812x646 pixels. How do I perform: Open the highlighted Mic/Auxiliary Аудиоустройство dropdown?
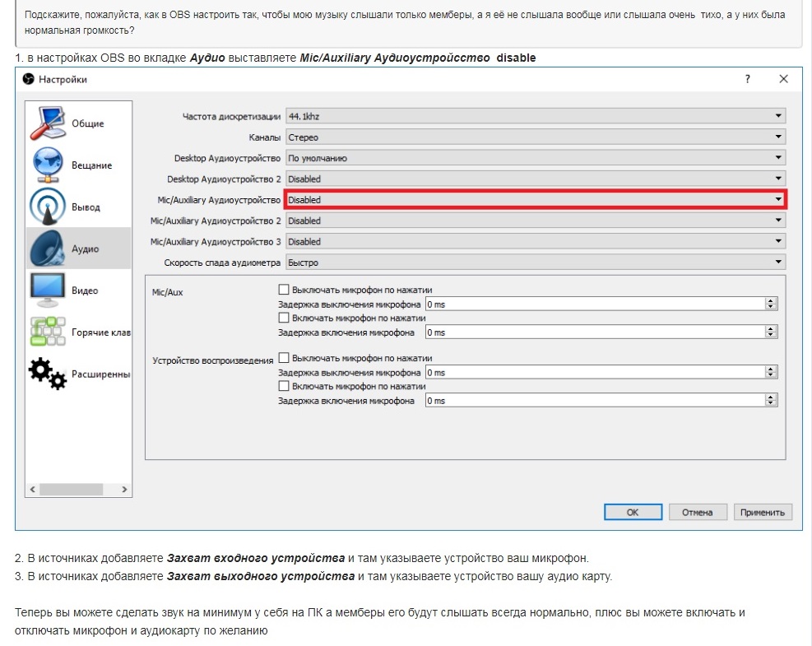pyautogui.click(x=536, y=199)
